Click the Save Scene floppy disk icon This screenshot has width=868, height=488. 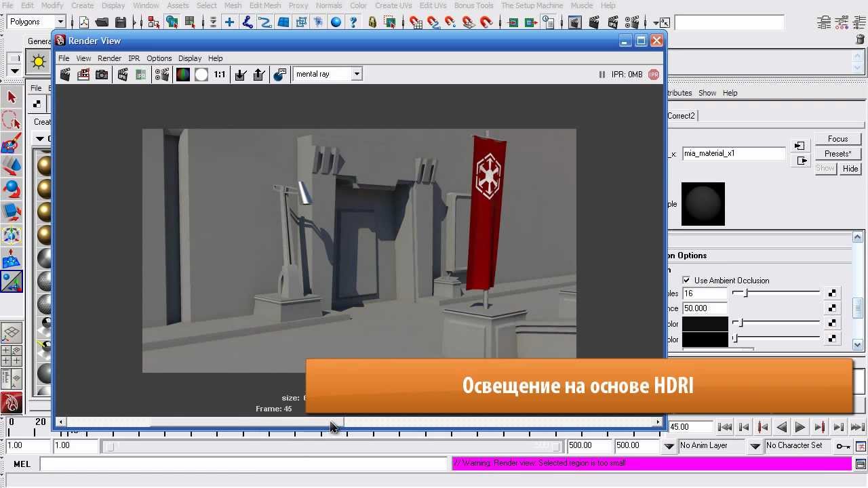coord(121,22)
